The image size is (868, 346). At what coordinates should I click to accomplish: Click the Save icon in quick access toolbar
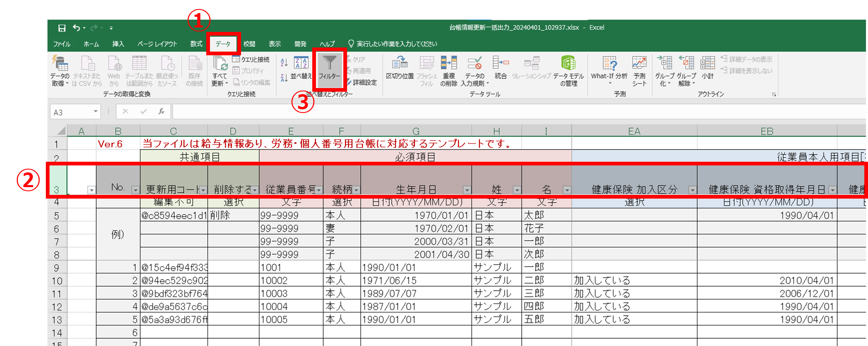[x=62, y=28]
